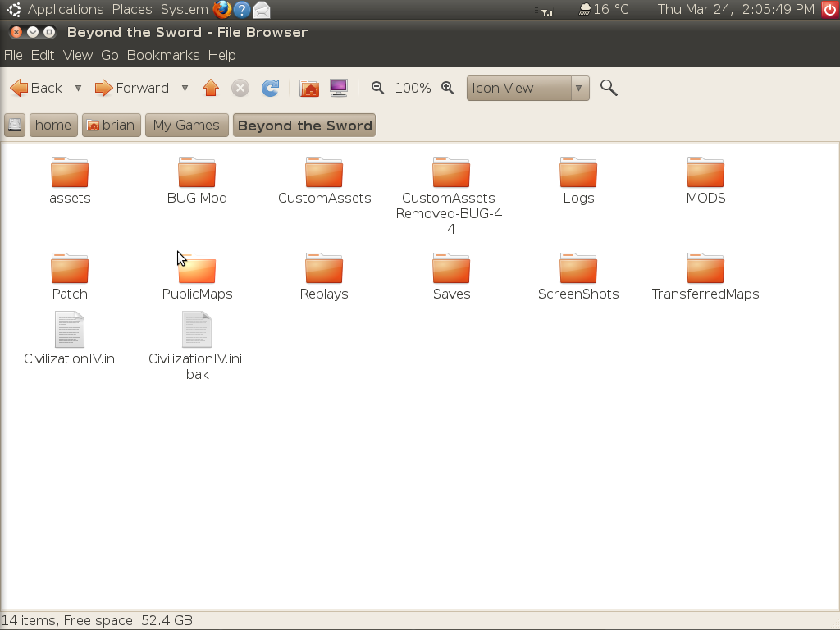Image resolution: width=840 pixels, height=630 pixels.
Task: Open the View menu
Action: (x=78, y=55)
